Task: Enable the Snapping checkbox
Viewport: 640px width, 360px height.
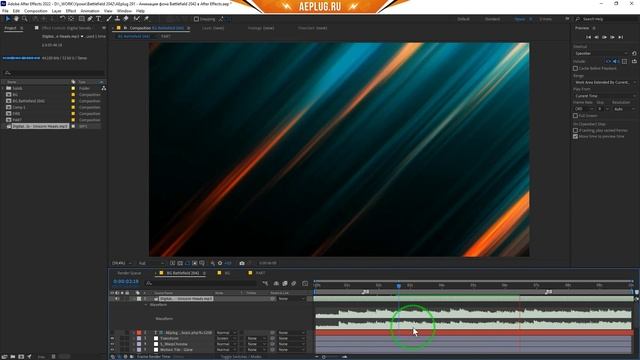Action: (x=196, y=19)
